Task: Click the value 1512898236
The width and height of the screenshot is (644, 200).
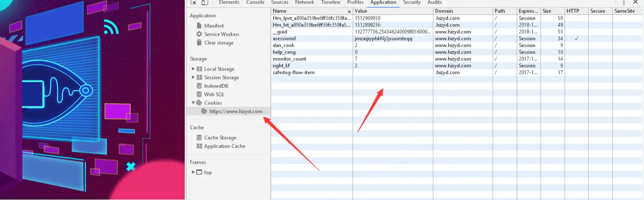Action: point(368,25)
